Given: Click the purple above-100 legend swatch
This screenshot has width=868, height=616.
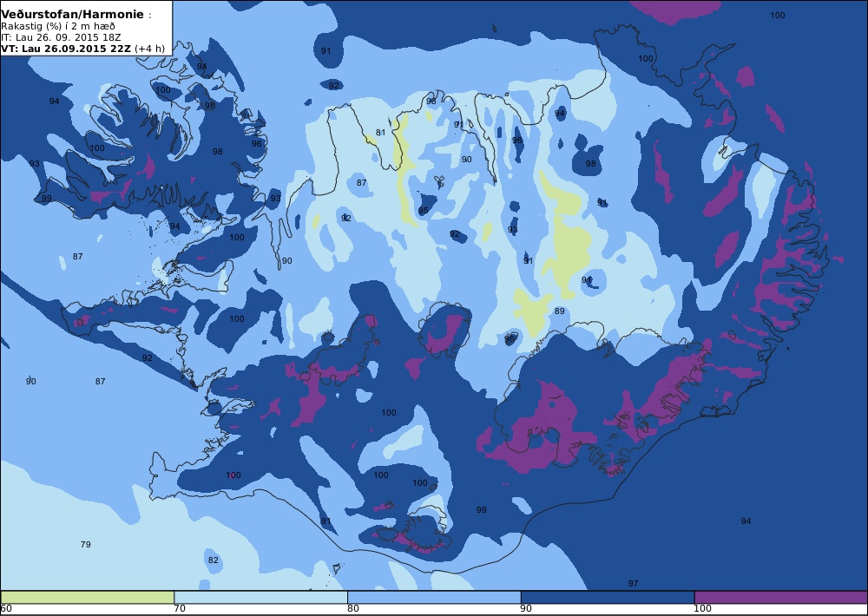Looking at the screenshot, I should [x=780, y=597].
